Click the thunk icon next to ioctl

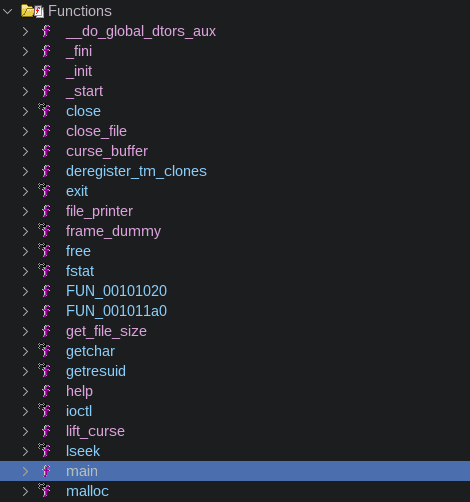(44, 410)
